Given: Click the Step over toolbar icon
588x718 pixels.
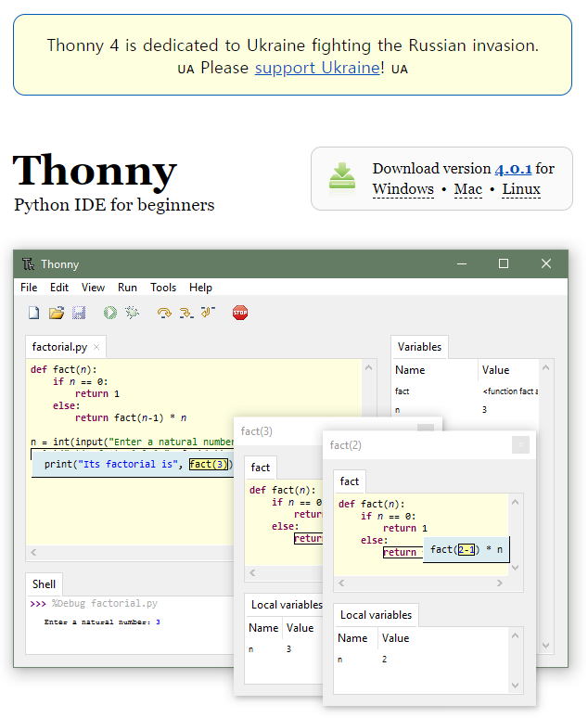Looking at the screenshot, I should coord(164,313).
